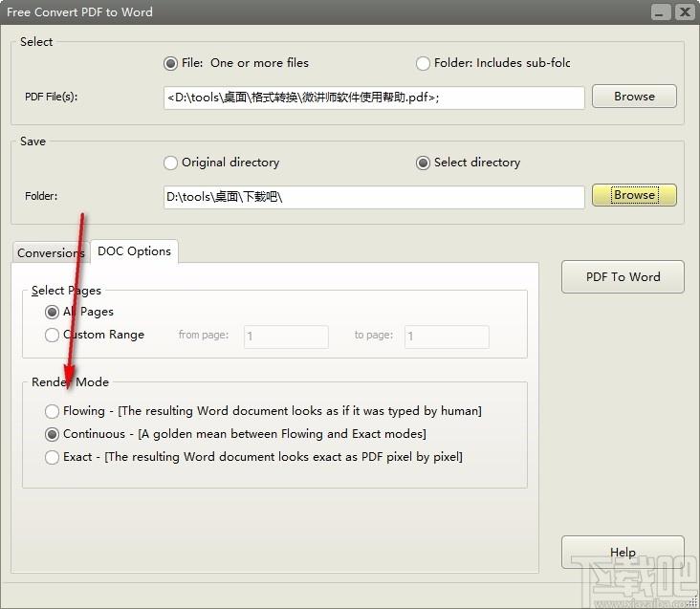The width and height of the screenshot is (700, 609).
Task: Click the Render Mode group label
Action: pos(70,382)
